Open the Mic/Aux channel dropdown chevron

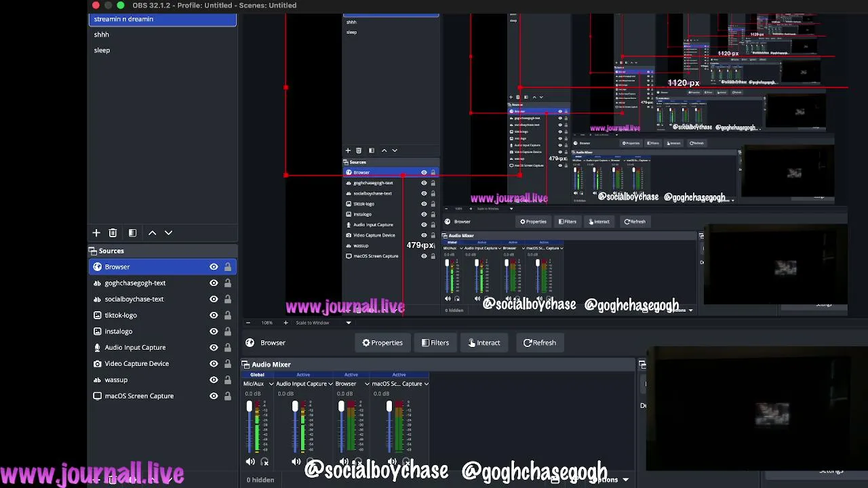(x=271, y=384)
